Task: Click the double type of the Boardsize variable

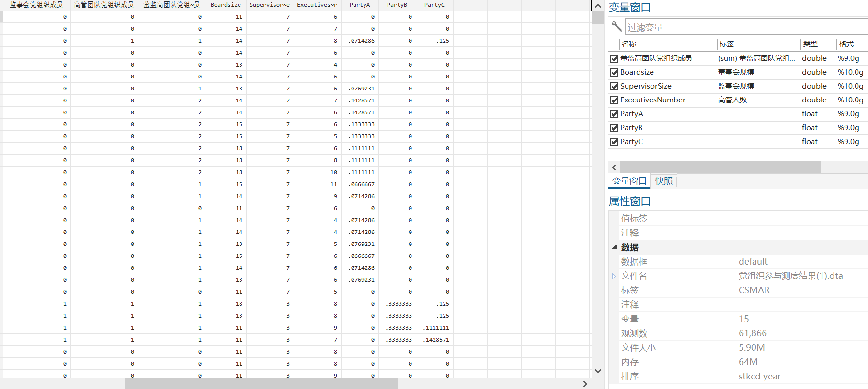Action: click(x=814, y=72)
